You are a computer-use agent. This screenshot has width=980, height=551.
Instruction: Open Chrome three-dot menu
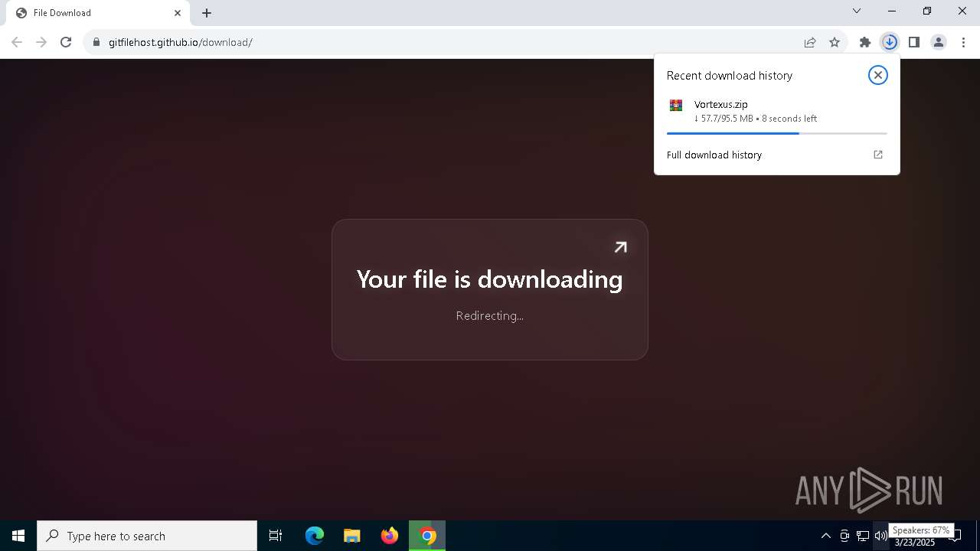[963, 42]
